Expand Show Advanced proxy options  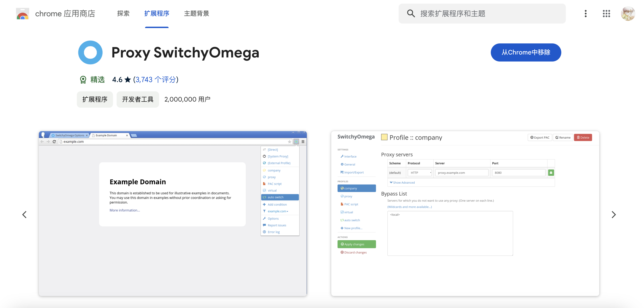(402, 182)
